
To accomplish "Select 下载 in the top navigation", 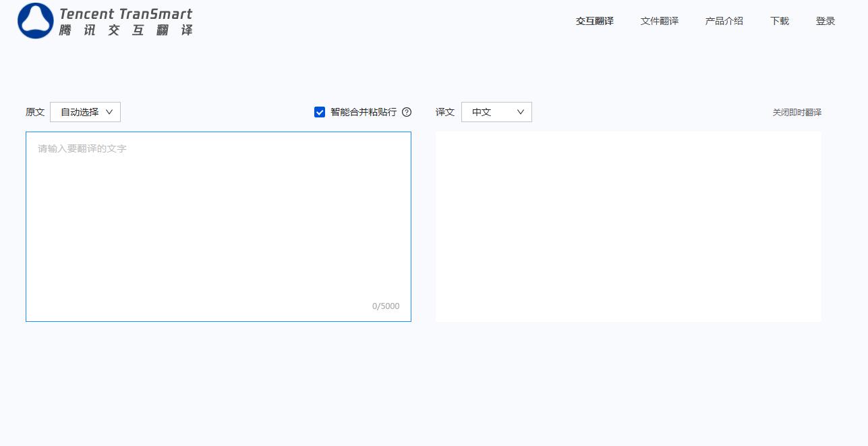I will (x=780, y=21).
